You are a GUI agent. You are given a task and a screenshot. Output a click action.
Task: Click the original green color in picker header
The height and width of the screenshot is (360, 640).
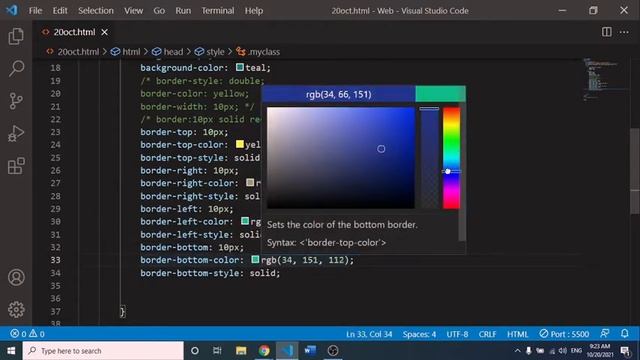pos(440,94)
